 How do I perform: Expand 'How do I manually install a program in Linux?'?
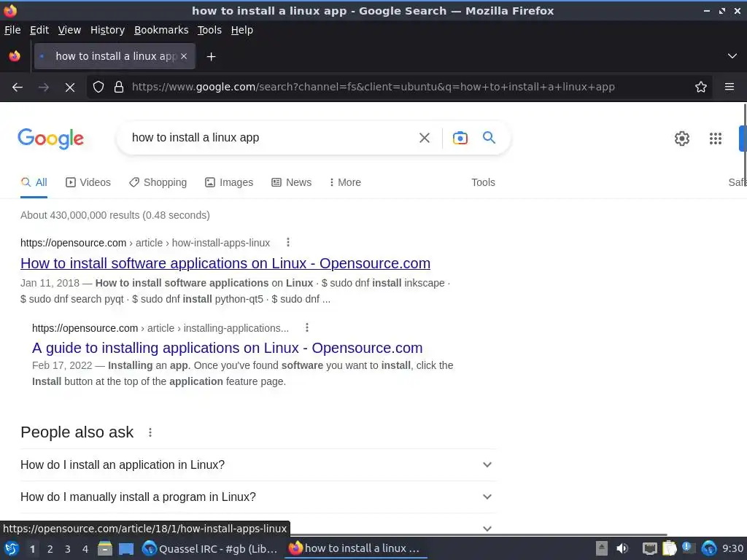pos(258,497)
